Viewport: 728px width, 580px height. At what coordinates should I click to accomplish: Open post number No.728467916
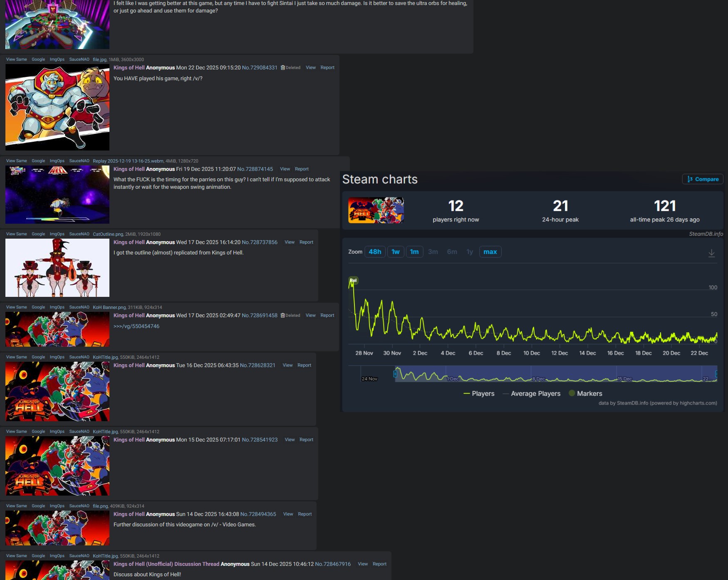[x=333, y=564]
